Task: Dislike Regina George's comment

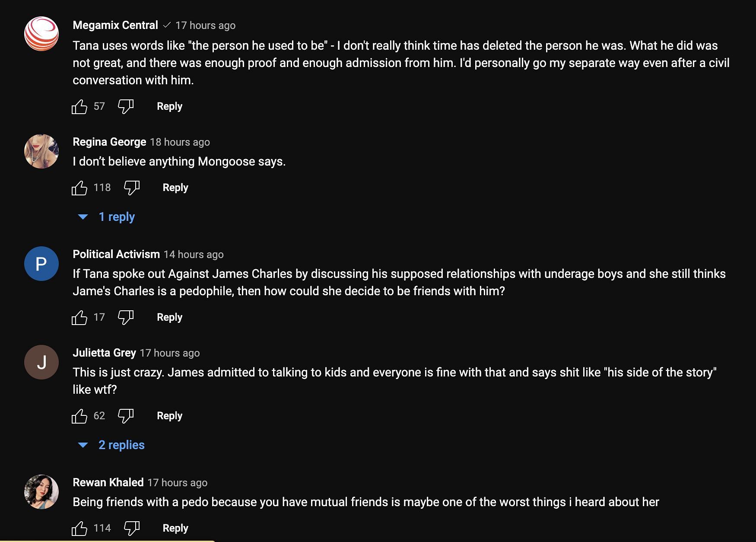Action: point(132,188)
